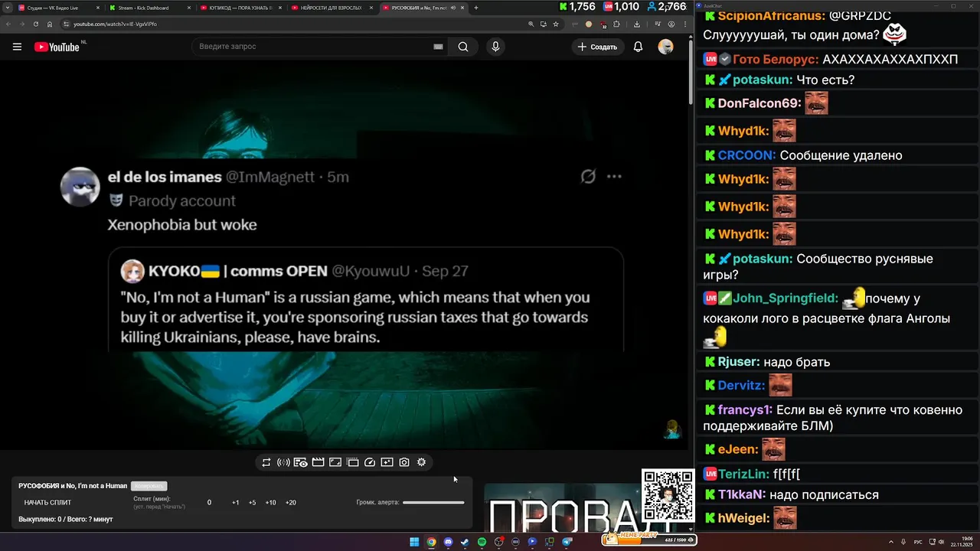980x551 pixels.
Task: Click the browser back arrow
Action: pos(8,24)
